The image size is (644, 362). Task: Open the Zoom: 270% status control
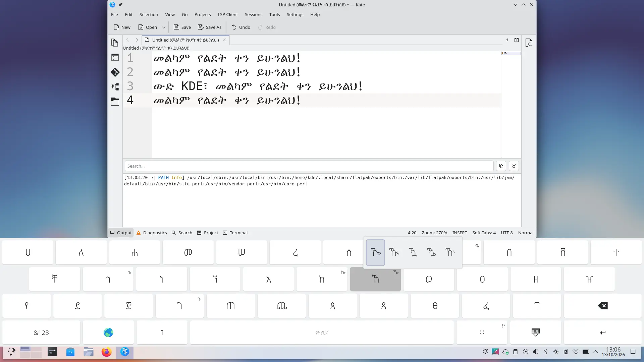pos(434,233)
